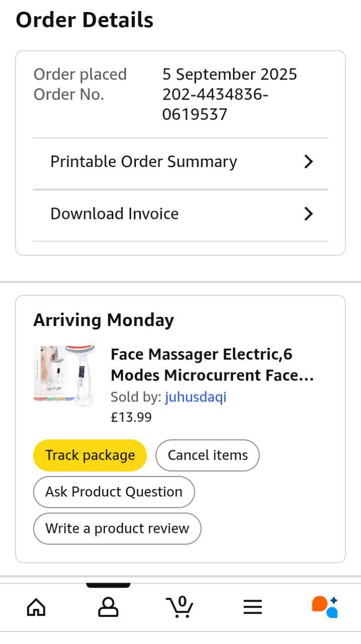361x644 pixels.
Task: Open the shopping cart icon
Action: point(180,607)
